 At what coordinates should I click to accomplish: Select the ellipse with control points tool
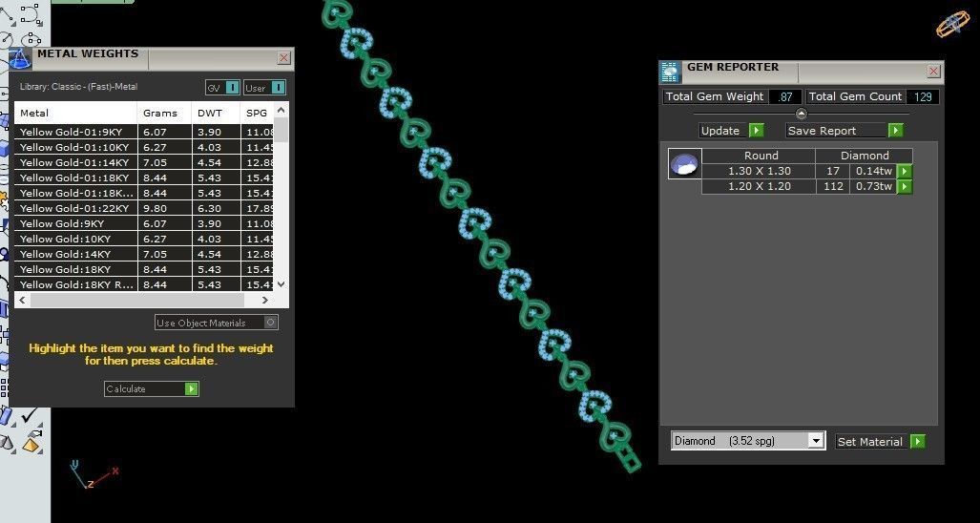click(31, 39)
